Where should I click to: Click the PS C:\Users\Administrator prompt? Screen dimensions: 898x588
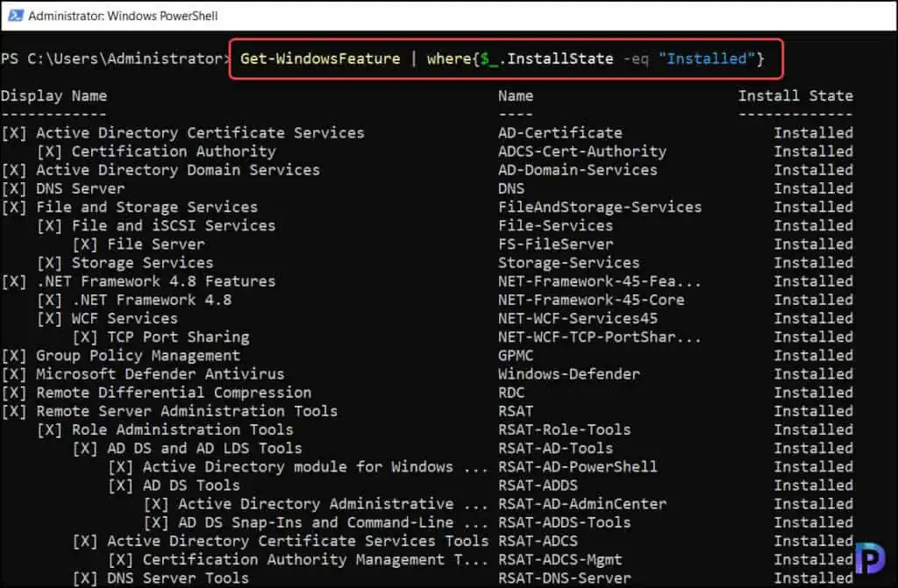(113, 59)
